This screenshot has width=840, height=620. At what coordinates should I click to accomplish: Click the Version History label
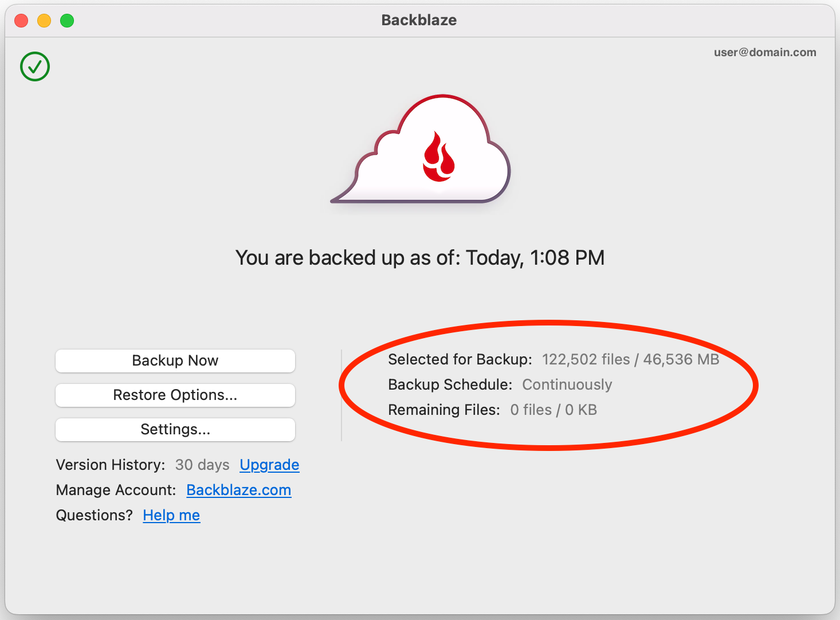(111, 465)
